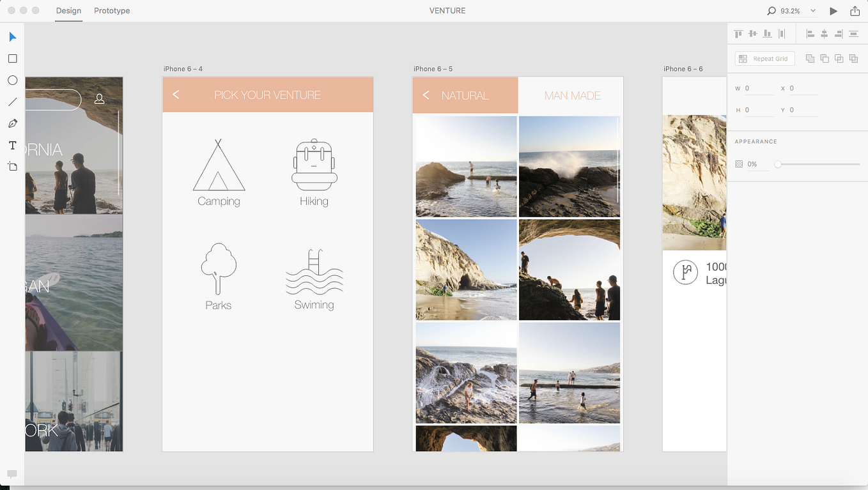868x490 pixels.
Task: Click back arrow next to NATURAL
Action: pyautogui.click(x=426, y=95)
